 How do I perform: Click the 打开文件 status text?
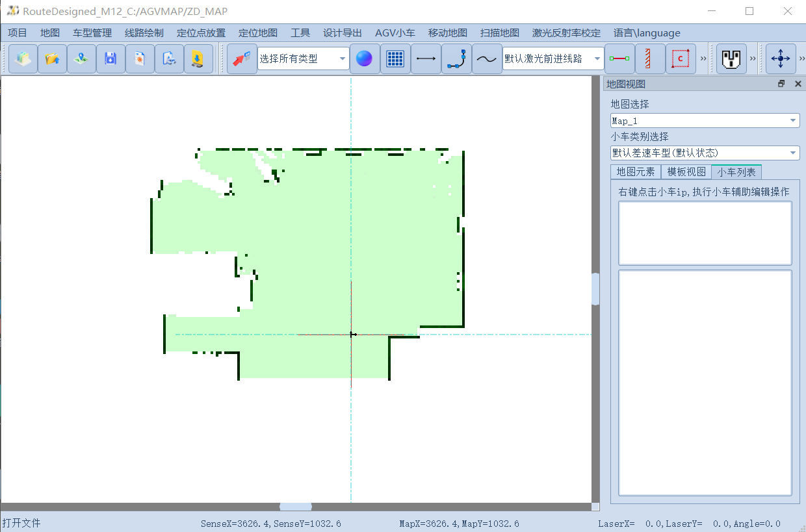pos(21,523)
